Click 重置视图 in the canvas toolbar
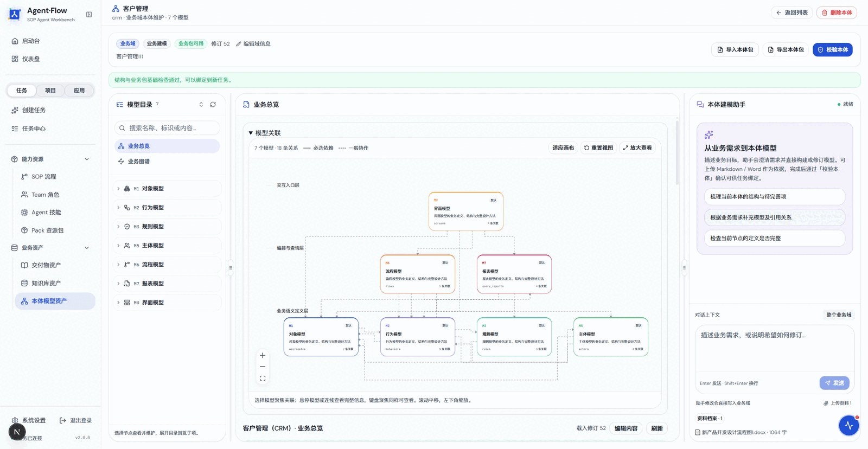Screen dimensions: 868x449 [598, 148]
